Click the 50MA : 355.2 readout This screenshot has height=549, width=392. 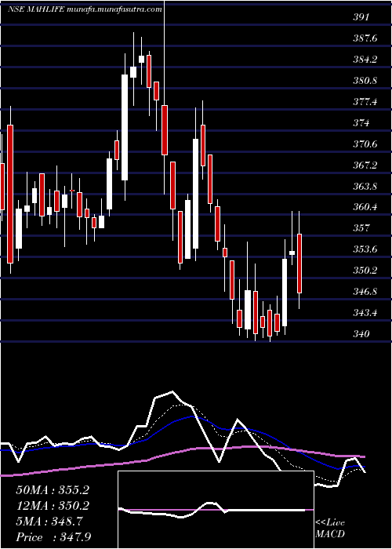[53, 490]
